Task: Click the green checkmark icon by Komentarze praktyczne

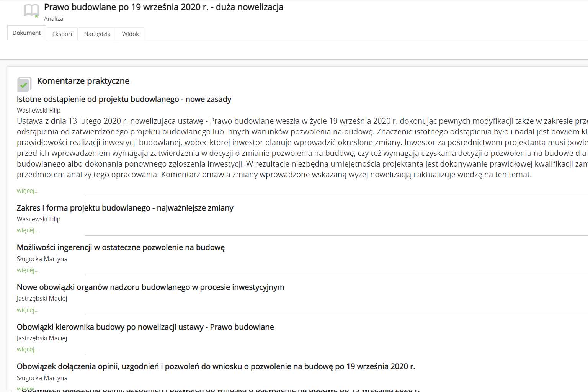Action: [x=24, y=84]
